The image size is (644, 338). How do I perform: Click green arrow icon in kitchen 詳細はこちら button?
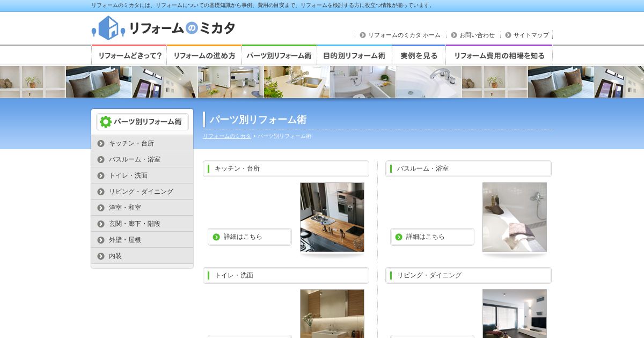tap(216, 237)
